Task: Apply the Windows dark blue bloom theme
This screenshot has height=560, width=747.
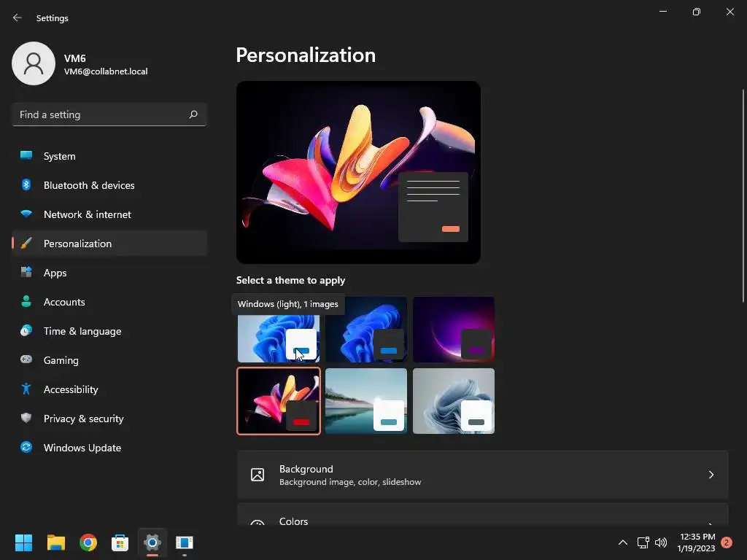Action: [366, 330]
